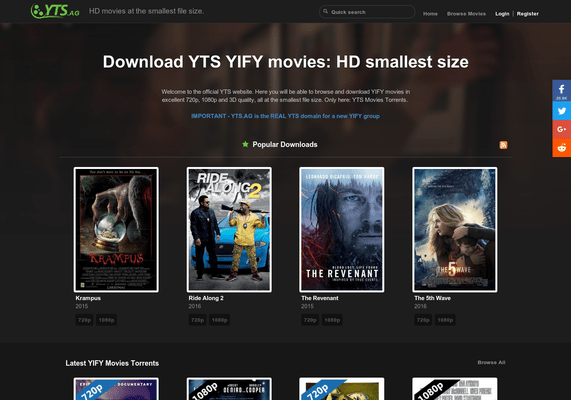Click the YTS.AG logo
This screenshot has width=571, height=400.
click(55, 11)
